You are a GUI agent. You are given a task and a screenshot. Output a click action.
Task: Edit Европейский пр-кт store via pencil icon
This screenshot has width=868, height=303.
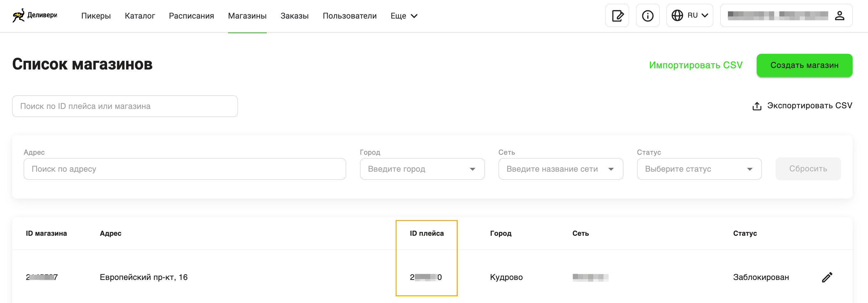point(827,277)
